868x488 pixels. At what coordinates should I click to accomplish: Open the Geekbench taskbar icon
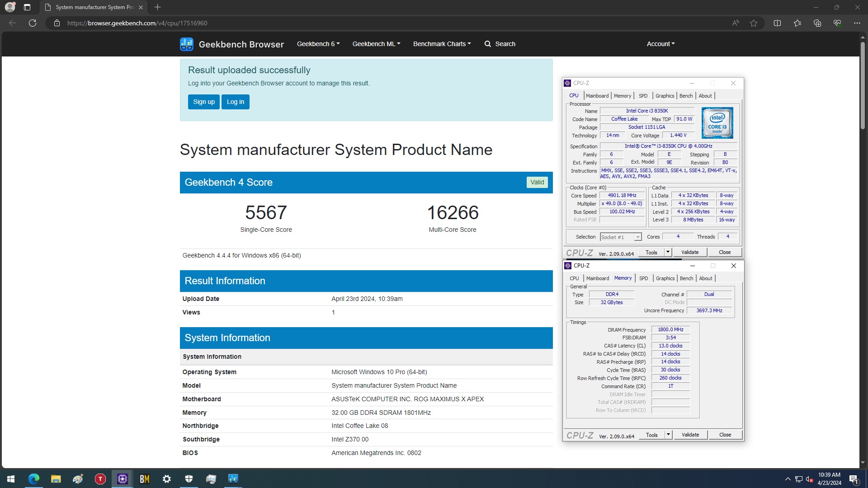pyautogui.click(x=233, y=479)
